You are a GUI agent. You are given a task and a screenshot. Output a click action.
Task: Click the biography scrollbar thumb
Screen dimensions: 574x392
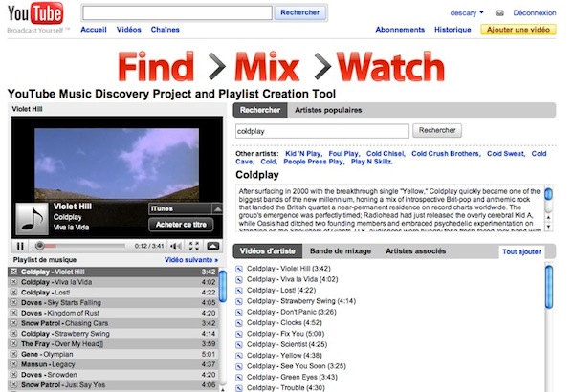tap(548, 194)
